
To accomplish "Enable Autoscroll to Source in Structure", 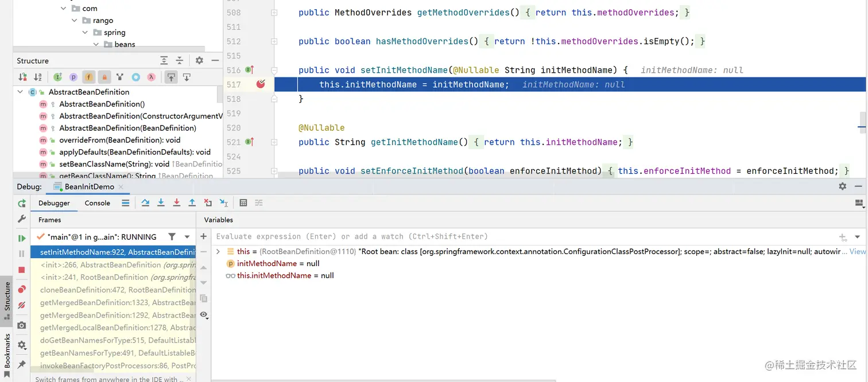I will pyautogui.click(x=171, y=77).
